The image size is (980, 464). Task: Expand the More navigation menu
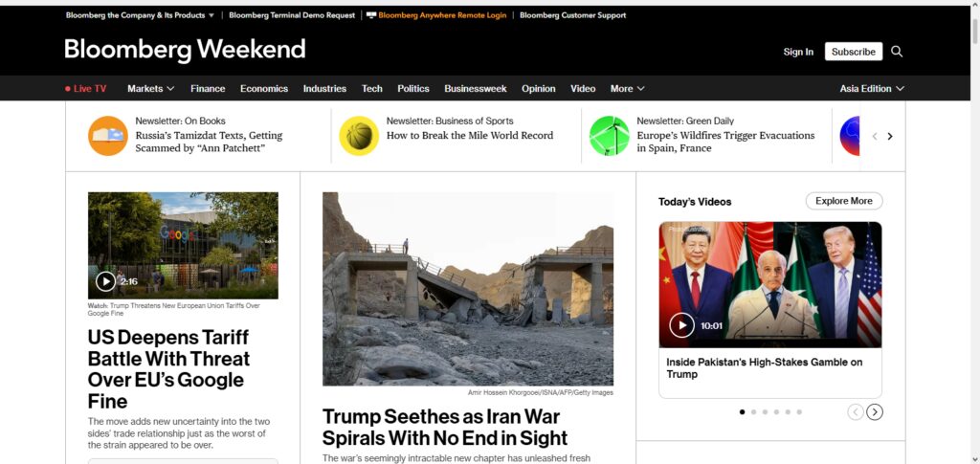(x=628, y=89)
